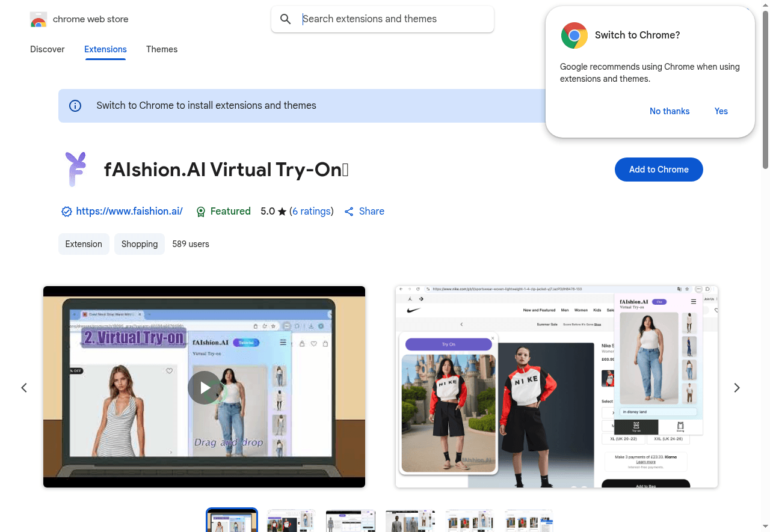Image resolution: width=770 pixels, height=532 pixels.
Task: Click the Share icon
Action: (349, 212)
